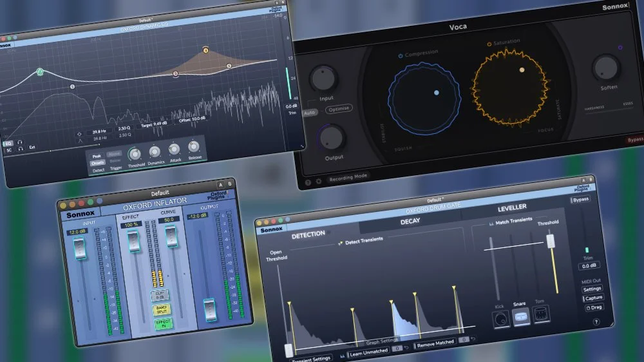Click Trim 0.0 dB field in Drum Gate
Viewport: 644px width, 362px height.
pos(589,266)
